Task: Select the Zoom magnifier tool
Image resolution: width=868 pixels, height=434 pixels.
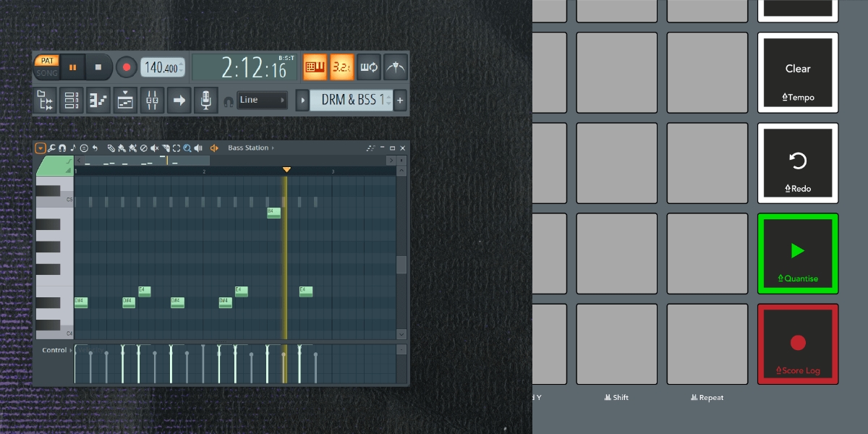Action: tap(187, 148)
